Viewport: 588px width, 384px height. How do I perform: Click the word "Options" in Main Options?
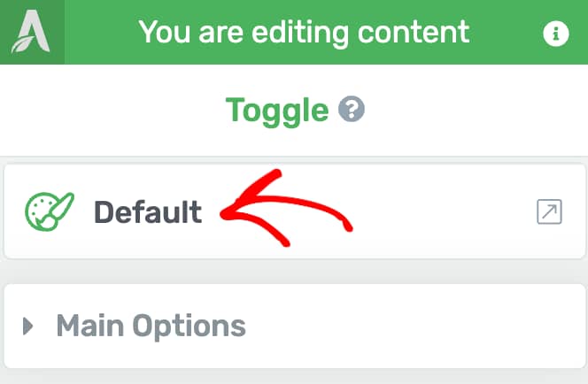(189, 327)
